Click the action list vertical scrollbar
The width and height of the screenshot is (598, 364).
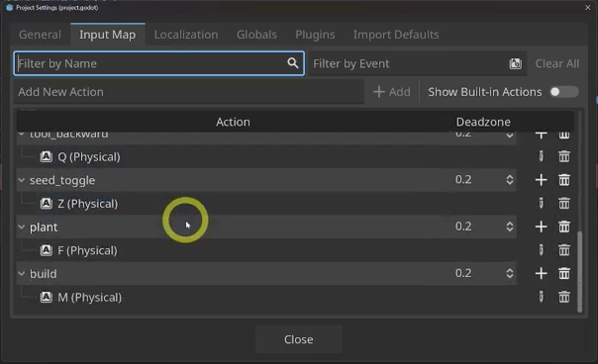pyautogui.click(x=580, y=271)
